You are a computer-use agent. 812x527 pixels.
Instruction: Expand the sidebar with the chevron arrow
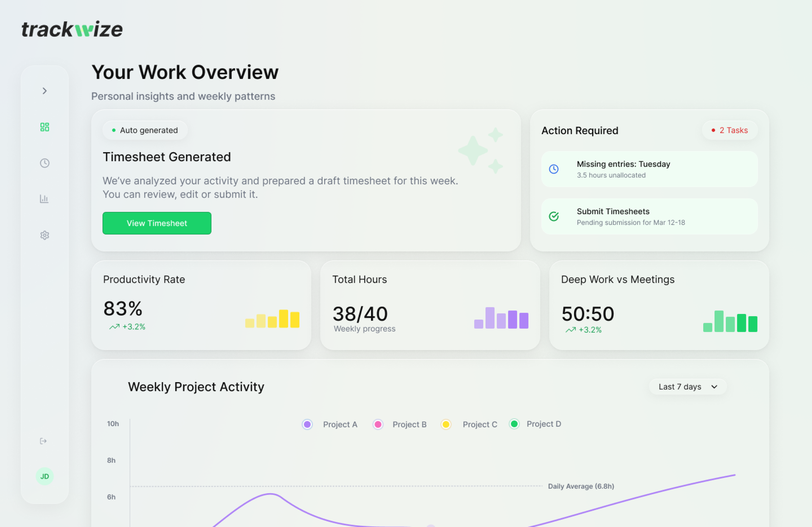pyautogui.click(x=44, y=91)
